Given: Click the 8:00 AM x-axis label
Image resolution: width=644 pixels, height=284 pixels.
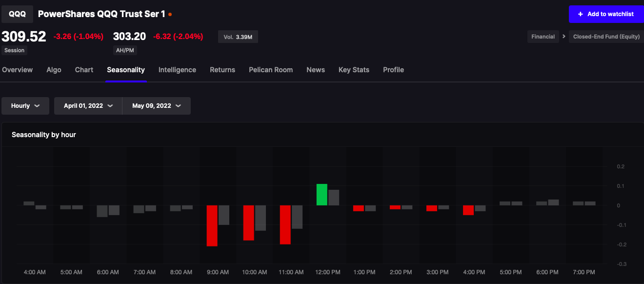Looking at the screenshot, I should [181, 272].
